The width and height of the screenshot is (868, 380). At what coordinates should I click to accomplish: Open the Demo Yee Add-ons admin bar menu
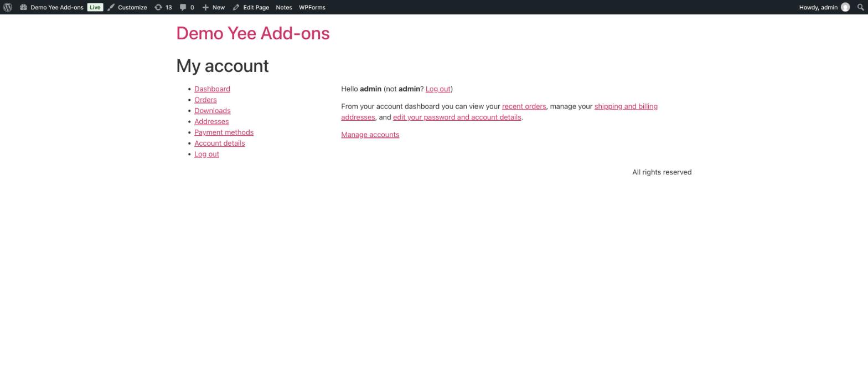57,7
